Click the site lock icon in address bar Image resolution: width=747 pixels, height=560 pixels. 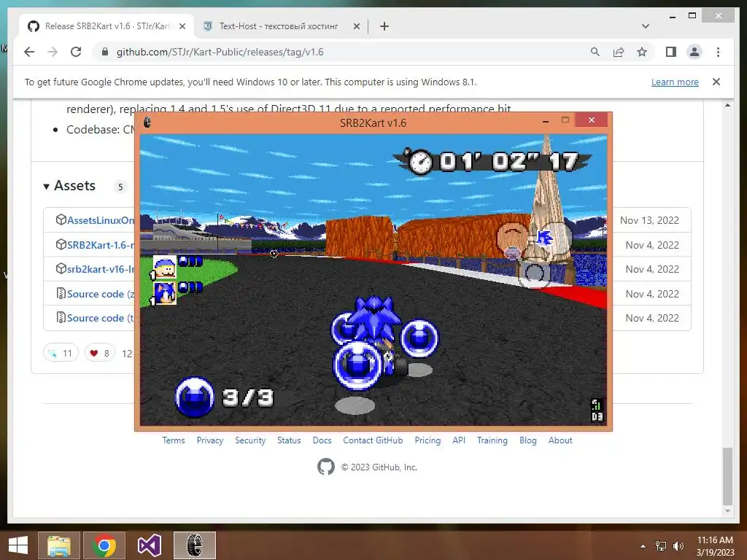point(105,52)
